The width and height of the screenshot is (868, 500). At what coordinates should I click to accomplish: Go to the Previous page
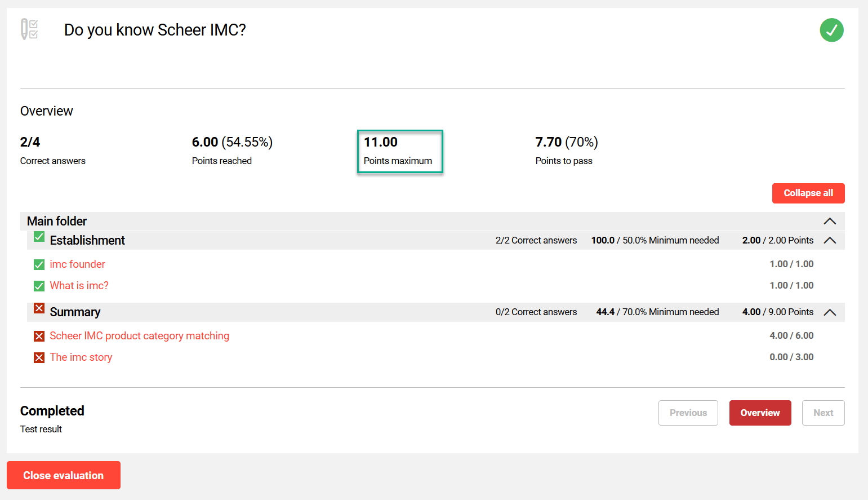click(x=688, y=413)
